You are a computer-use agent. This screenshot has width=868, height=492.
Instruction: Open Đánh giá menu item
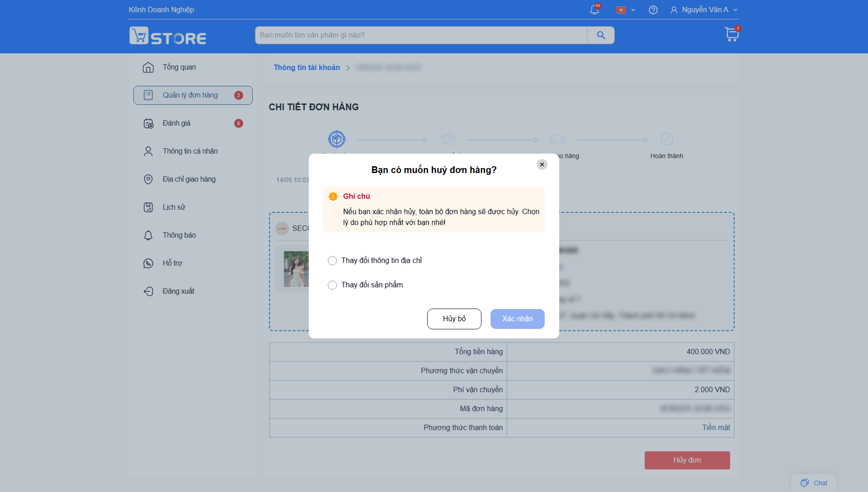pyautogui.click(x=193, y=123)
